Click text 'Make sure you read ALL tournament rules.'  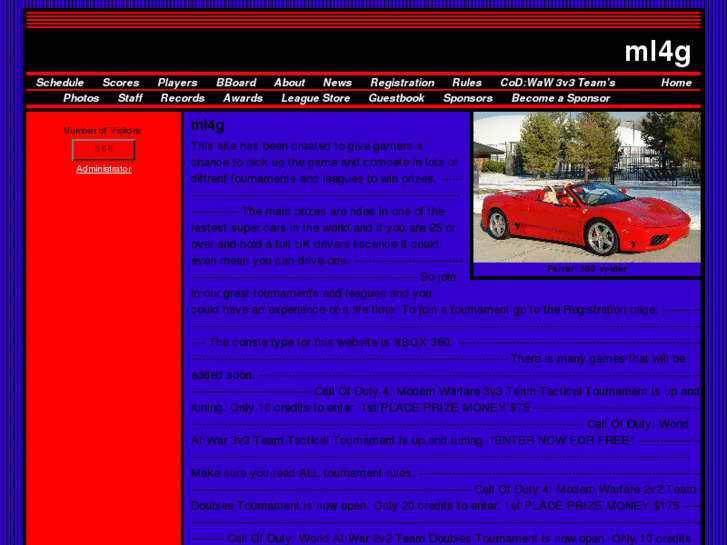302,473
